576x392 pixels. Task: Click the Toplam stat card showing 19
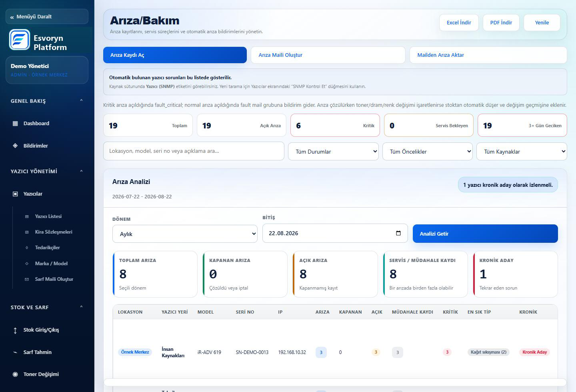tap(148, 126)
